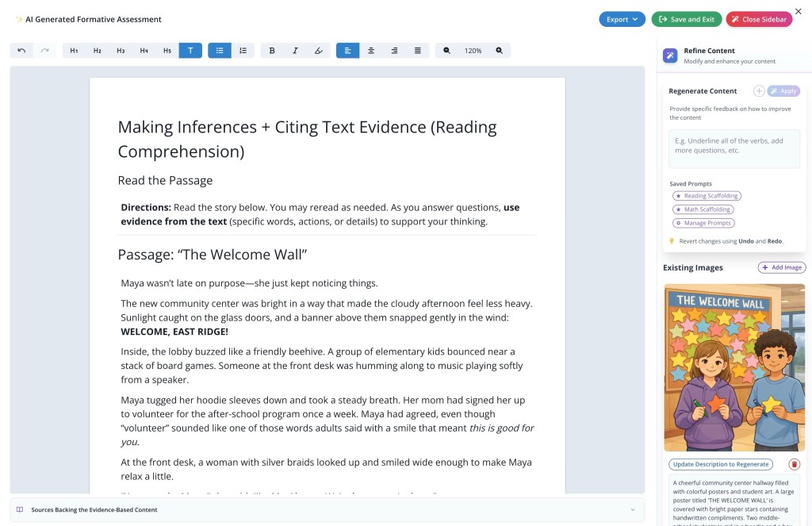
Task: Apply Heading 2 style
Action: pos(98,50)
